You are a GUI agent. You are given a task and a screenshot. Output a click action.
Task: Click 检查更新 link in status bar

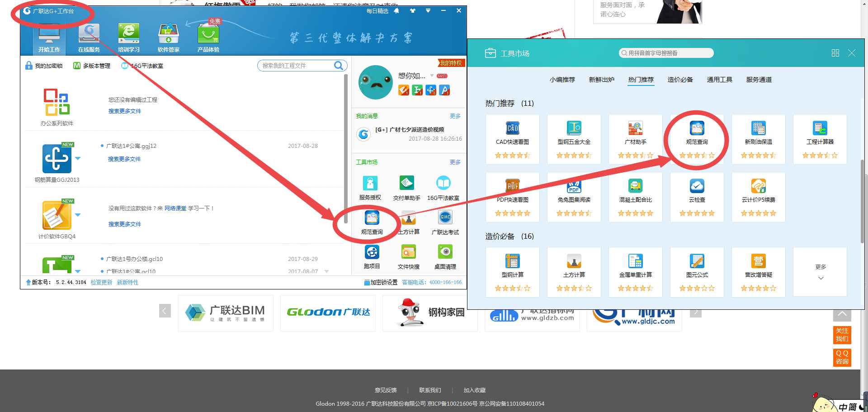(x=101, y=282)
